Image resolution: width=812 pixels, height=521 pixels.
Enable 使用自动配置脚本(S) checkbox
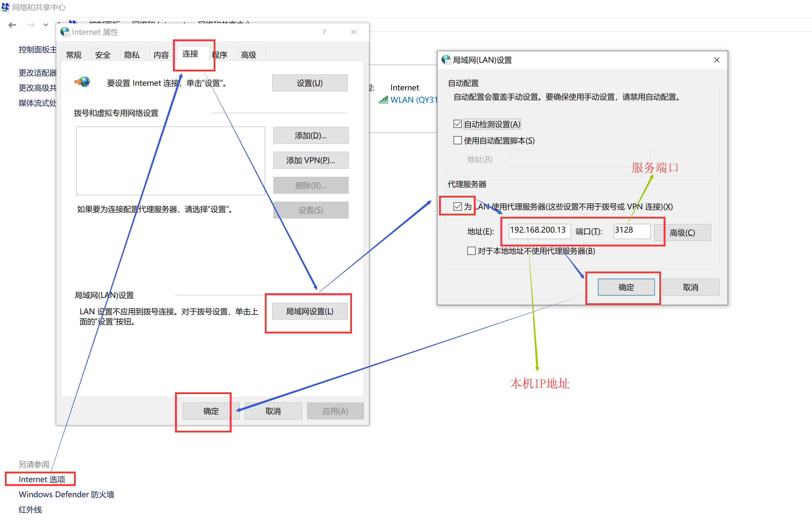tap(458, 140)
